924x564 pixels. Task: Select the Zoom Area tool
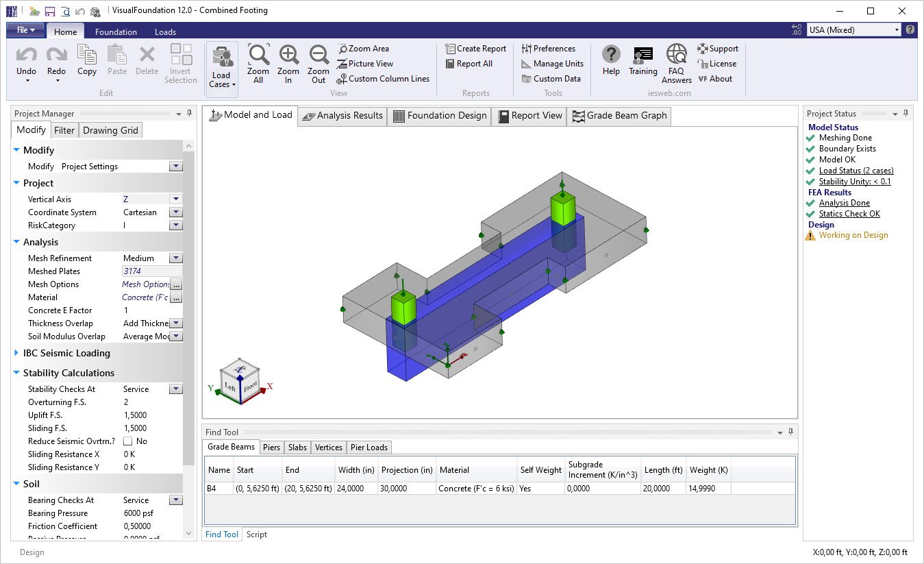(363, 49)
